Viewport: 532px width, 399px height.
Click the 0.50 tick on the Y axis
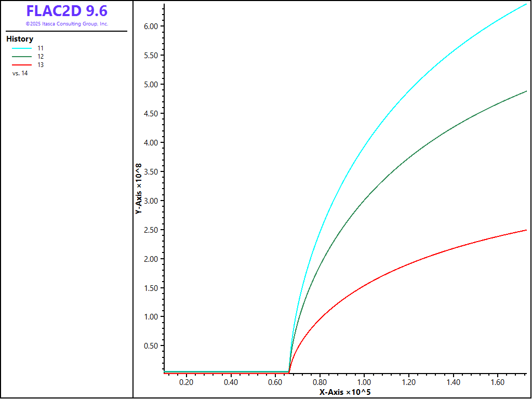click(151, 346)
